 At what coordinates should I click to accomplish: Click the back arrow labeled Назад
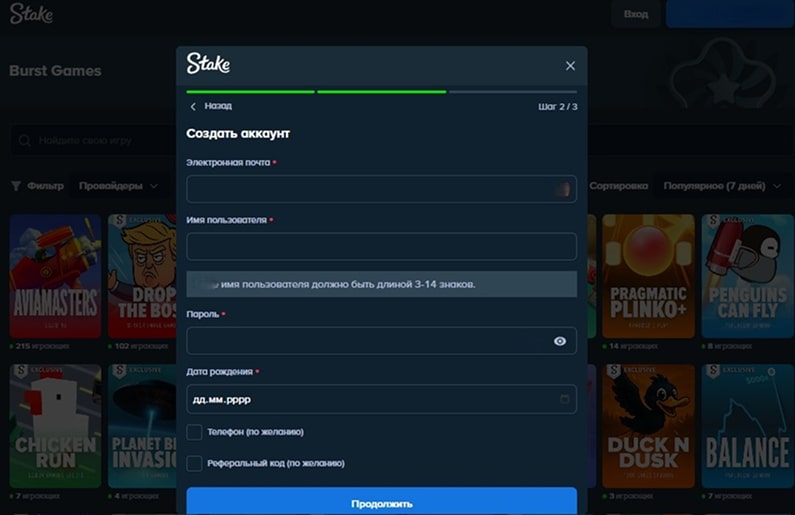pos(210,106)
